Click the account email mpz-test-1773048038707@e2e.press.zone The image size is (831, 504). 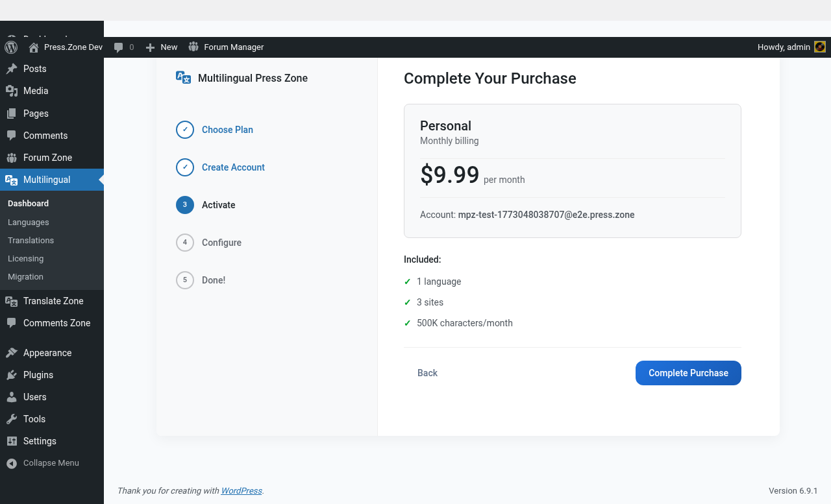(x=546, y=215)
